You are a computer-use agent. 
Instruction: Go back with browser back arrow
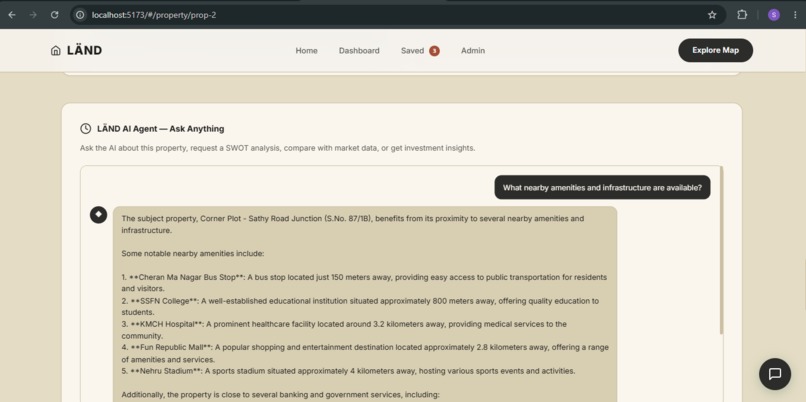pos(11,15)
